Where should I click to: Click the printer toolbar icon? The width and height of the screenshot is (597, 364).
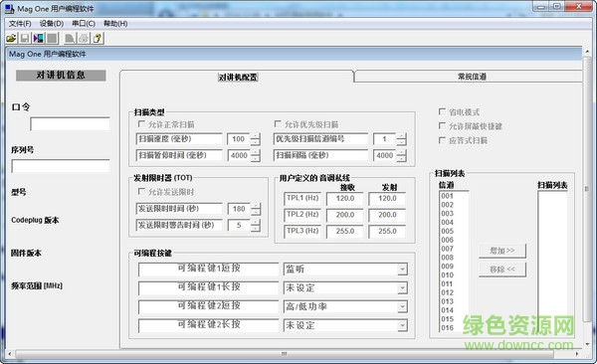[x=84, y=38]
